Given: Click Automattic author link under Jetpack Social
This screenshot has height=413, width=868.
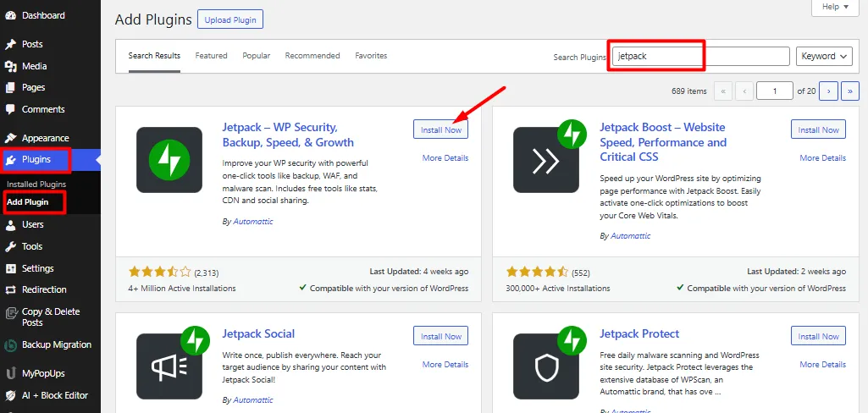Looking at the screenshot, I should coord(253,399).
